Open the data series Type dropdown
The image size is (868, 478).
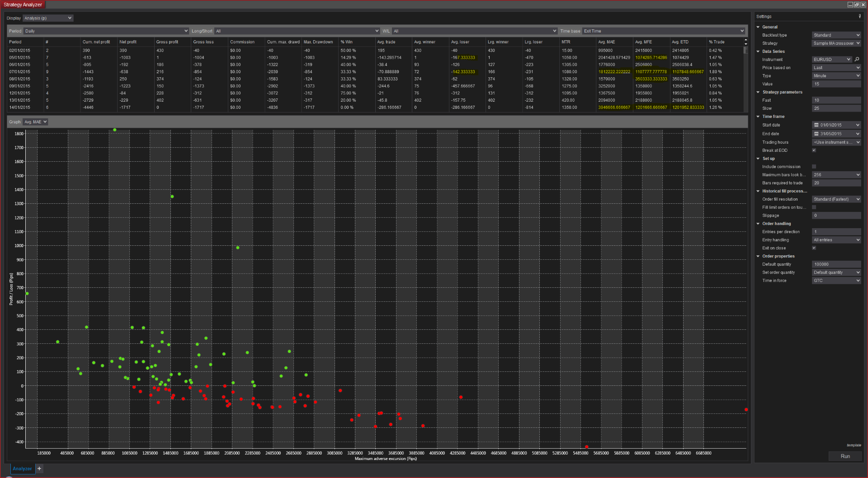836,76
